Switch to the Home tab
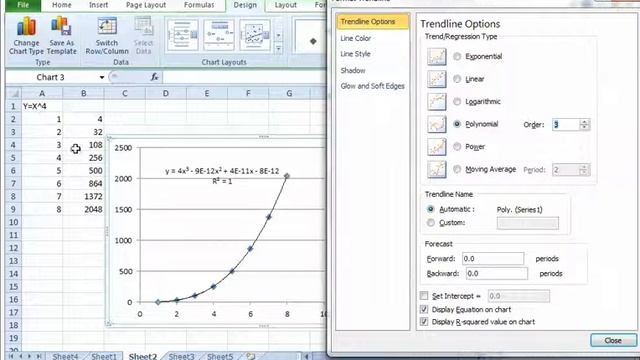 click(x=62, y=5)
